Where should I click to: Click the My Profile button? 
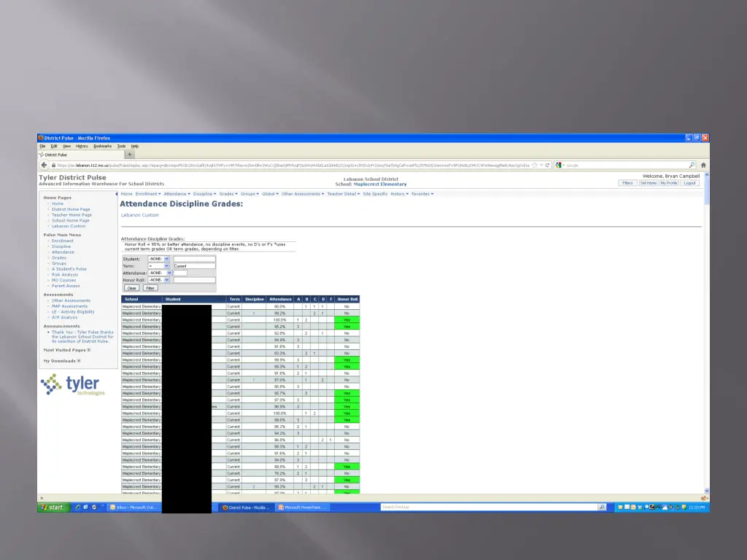point(669,183)
